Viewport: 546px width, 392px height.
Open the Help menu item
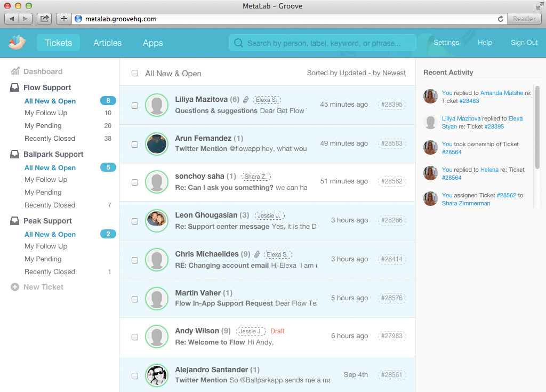[485, 43]
